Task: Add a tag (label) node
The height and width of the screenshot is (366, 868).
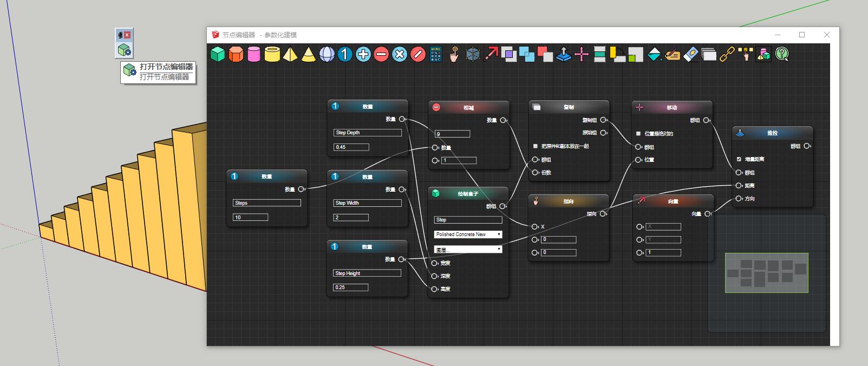Action: point(673,54)
